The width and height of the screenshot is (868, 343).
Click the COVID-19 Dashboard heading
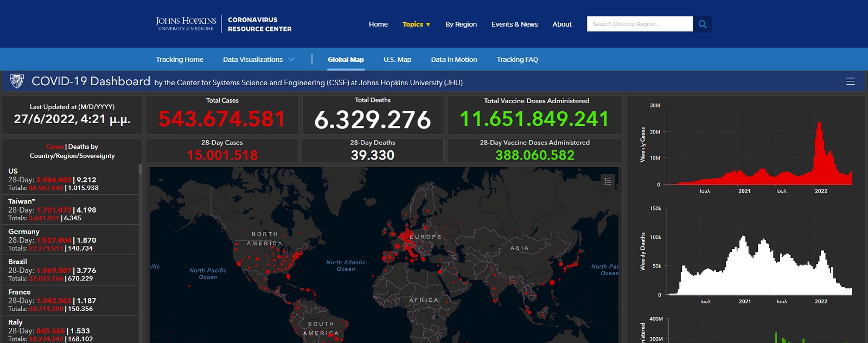coord(91,81)
